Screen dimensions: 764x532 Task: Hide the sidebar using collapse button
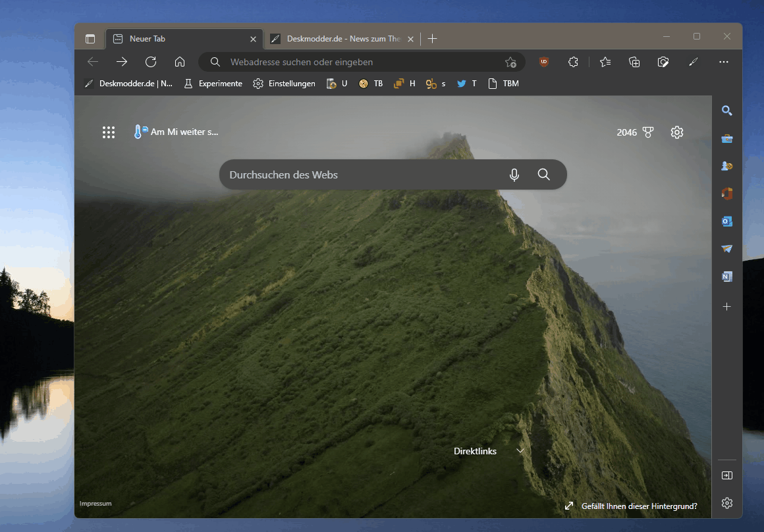tap(727, 475)
